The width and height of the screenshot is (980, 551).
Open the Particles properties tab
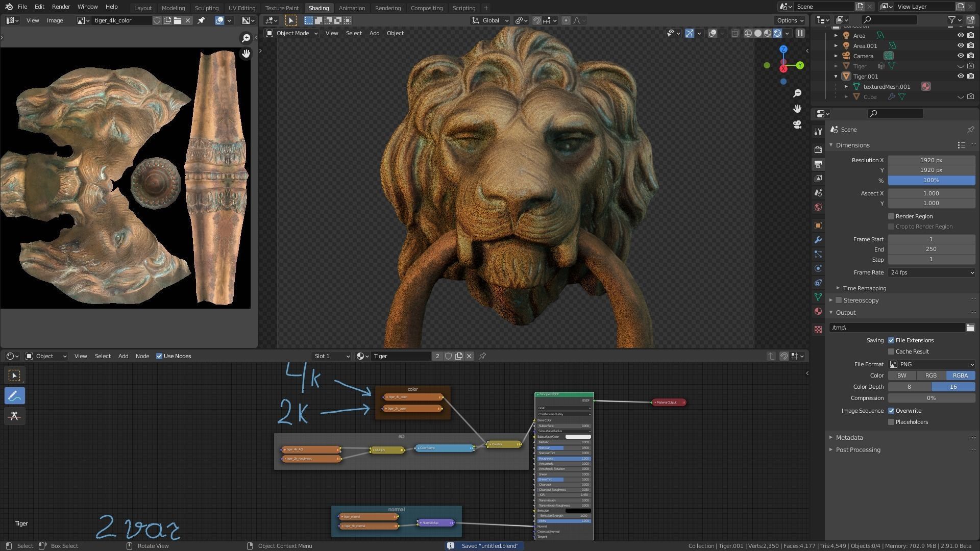818,254
